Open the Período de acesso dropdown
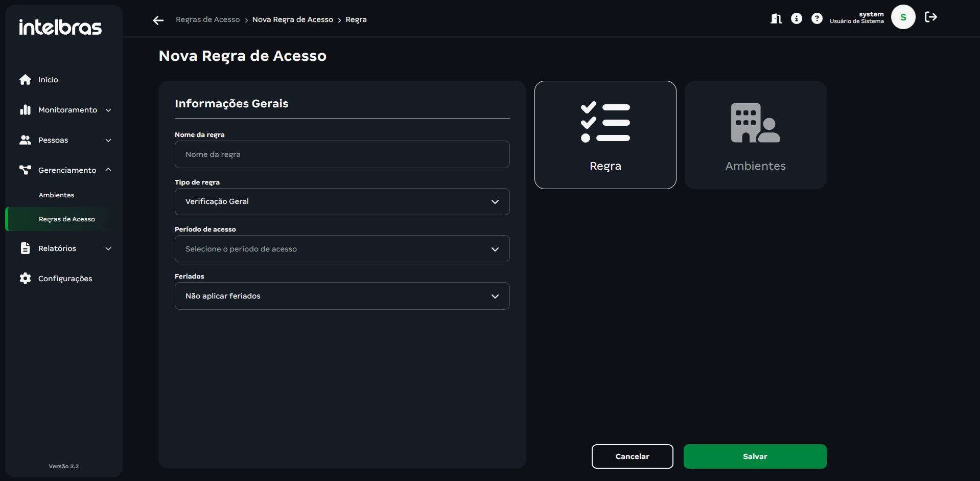The image size is (980, 481). [x=342, y=249]
